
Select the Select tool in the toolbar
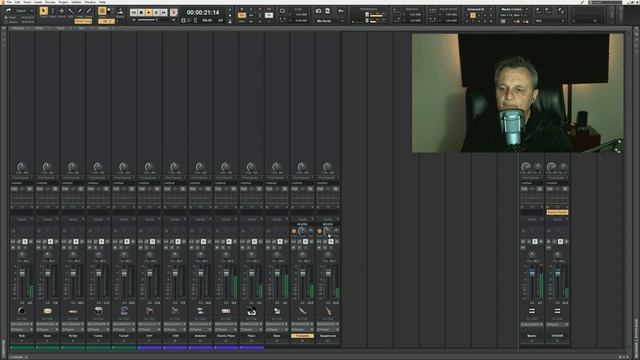click(53, 11)
